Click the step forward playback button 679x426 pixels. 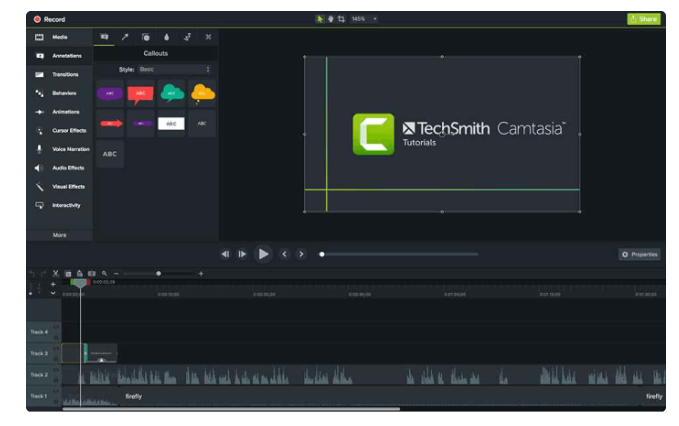point(242,254)
